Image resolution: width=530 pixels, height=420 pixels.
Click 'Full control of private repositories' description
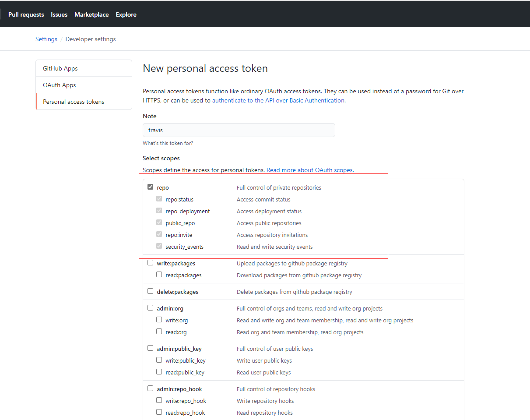[279, 187]
